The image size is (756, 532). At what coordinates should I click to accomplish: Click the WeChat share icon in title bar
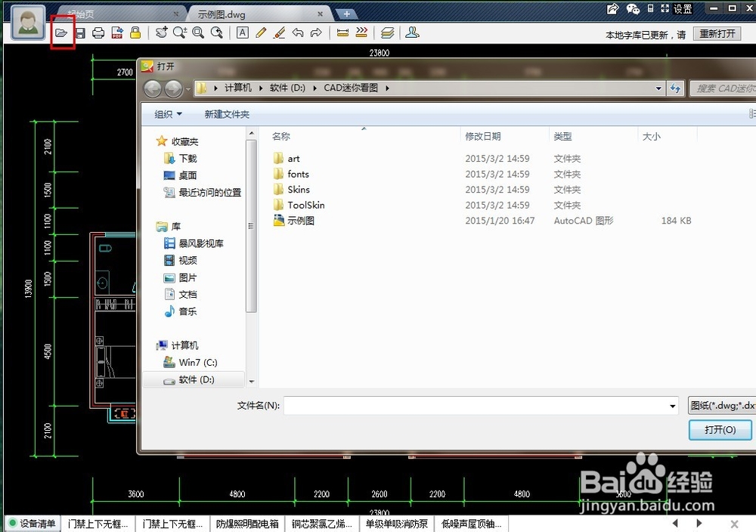tap(634, 9)
